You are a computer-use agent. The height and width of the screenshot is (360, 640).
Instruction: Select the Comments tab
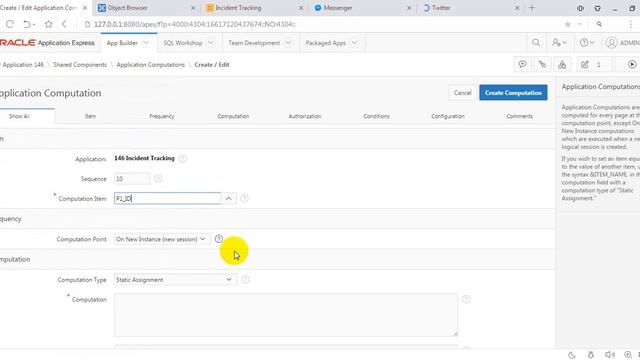pyautogui.click(x=519, y=116)
